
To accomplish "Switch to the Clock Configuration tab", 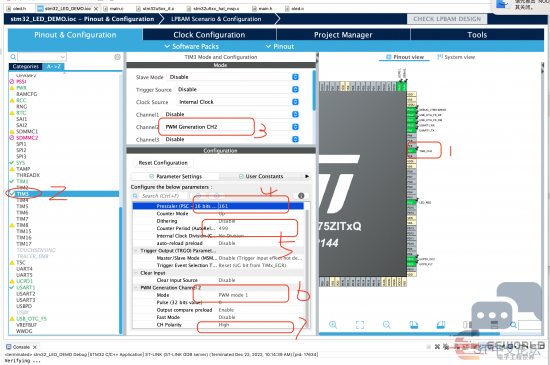I will tap(209, 35).
